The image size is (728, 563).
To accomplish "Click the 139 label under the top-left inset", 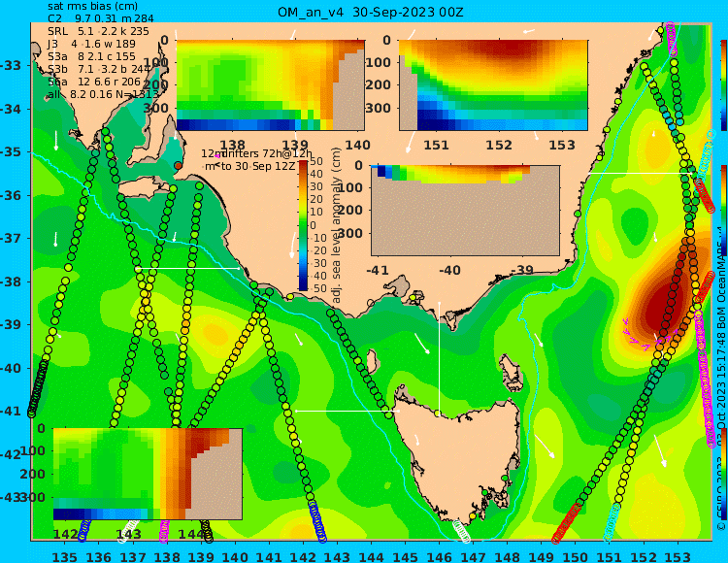I will [x=295, y=146].
